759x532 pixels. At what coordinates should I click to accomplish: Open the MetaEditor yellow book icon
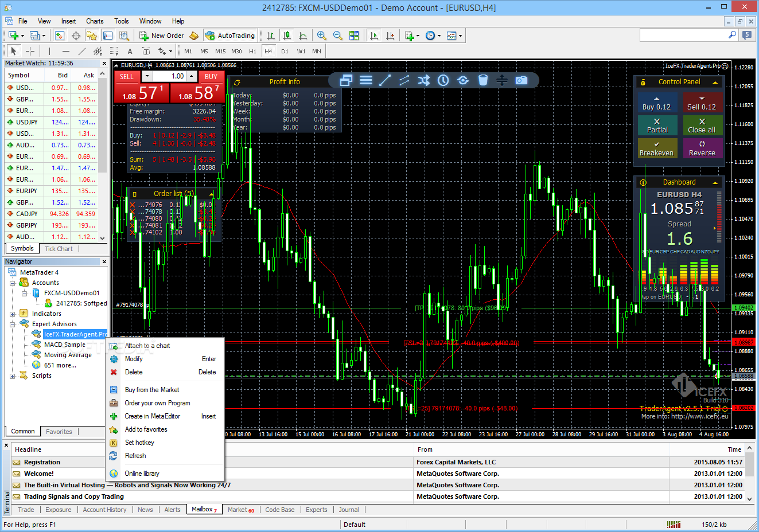pyautogui.click(x=194, y=36)
